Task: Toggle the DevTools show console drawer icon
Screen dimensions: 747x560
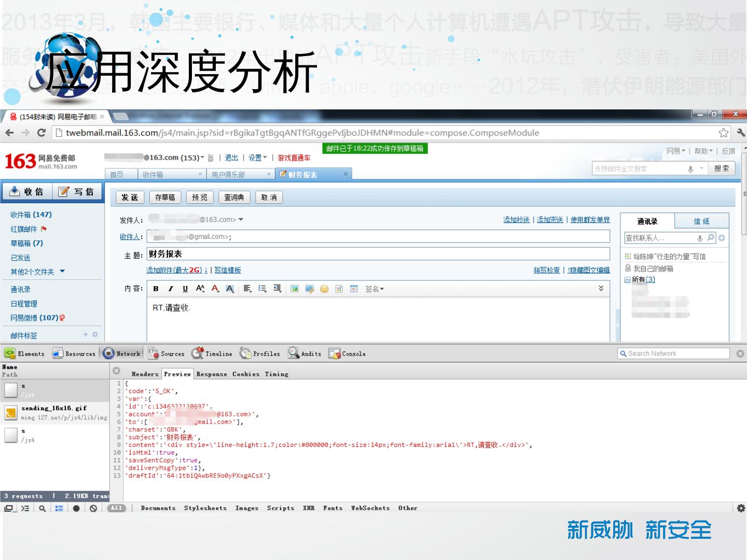Action: click(25, 508)
